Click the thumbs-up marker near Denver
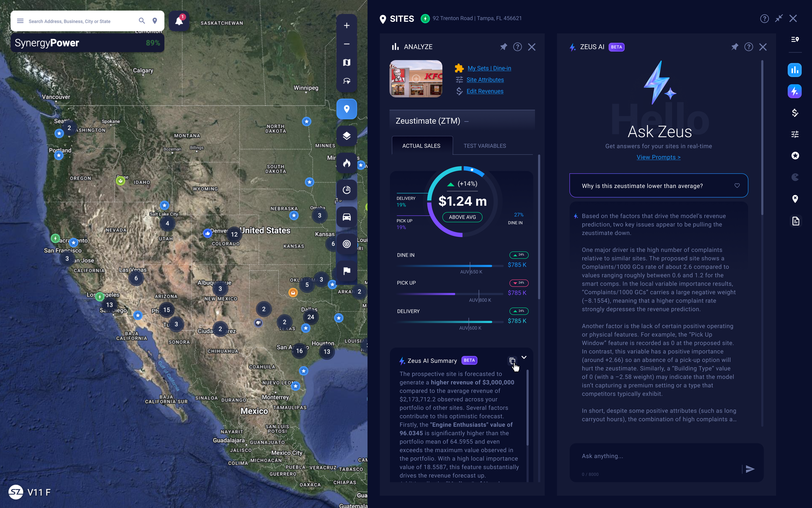Image resolution: width=812 pixels, height=508 pixels. 208,233
